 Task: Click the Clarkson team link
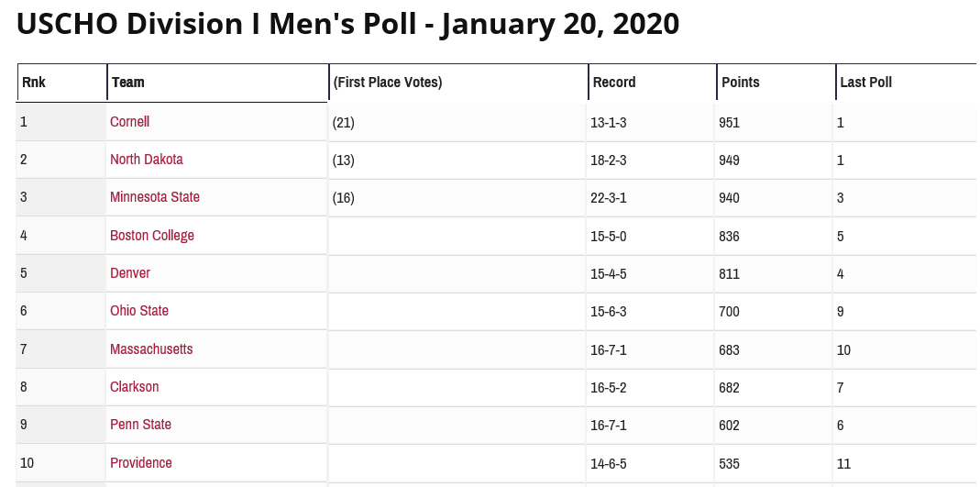(x=134, y=386)
